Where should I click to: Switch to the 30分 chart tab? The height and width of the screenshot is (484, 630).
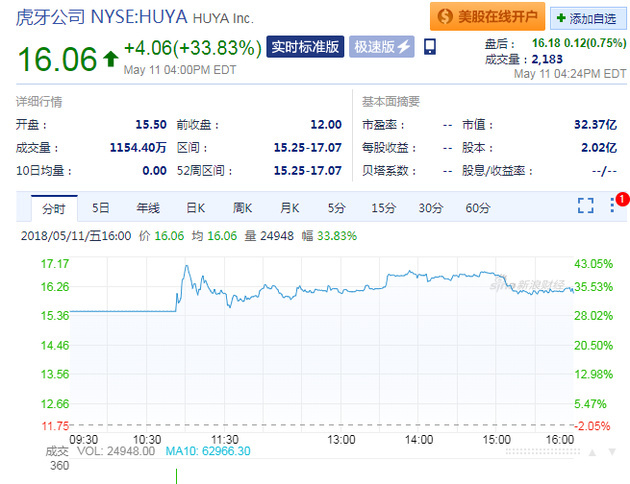(x=430, y=208)
